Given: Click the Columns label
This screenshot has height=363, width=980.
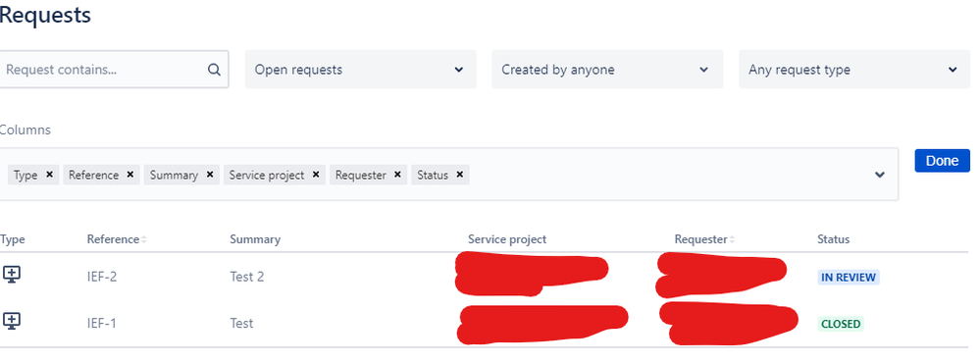Looking at the screenshot, I should (25, 130).
